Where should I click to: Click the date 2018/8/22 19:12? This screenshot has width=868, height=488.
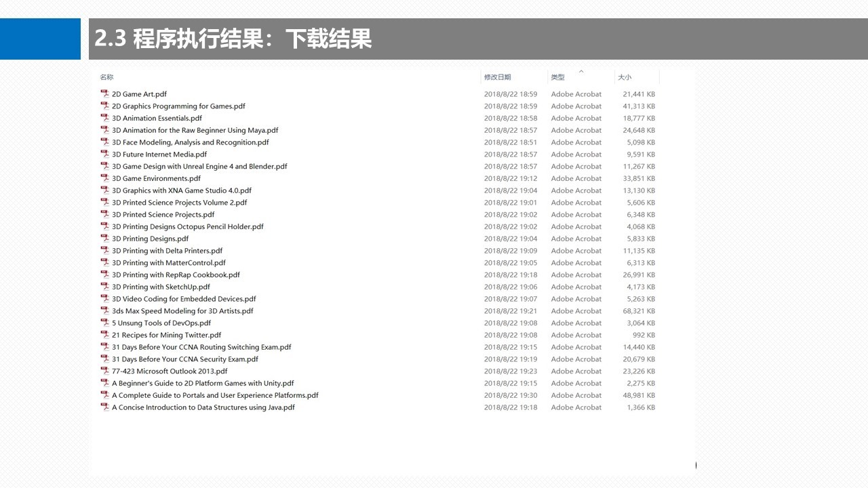click(510, 178)
